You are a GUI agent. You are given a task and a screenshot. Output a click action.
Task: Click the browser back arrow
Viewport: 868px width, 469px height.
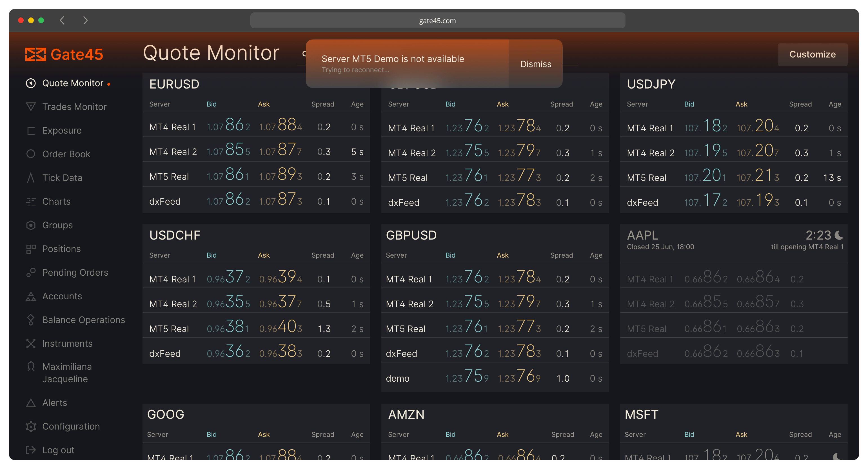click(x=62, y=20)
